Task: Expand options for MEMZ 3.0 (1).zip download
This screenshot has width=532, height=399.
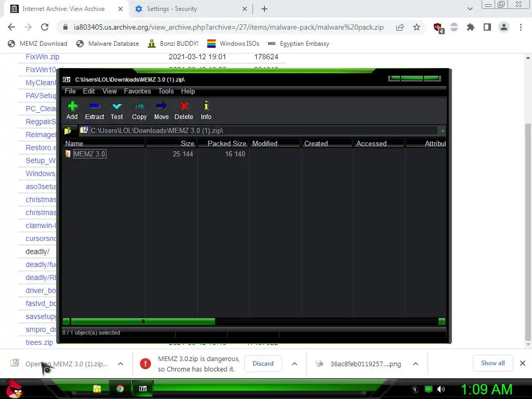Action: 121,364
